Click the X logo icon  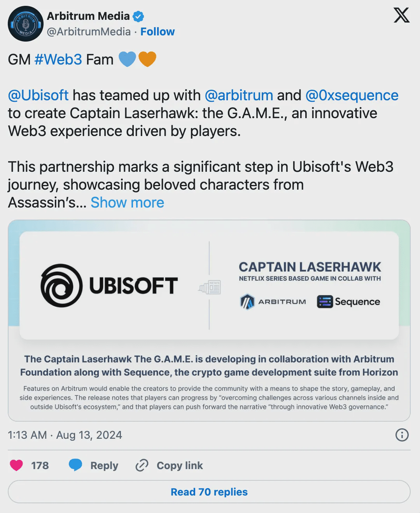[401, 16]
